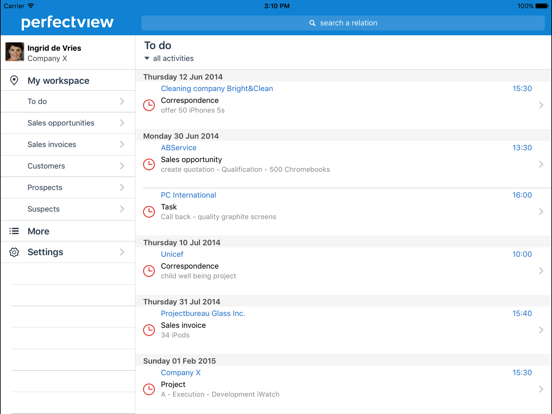Viewport: 552px width, 414px height.
Task: Click the search magnifier icon
Action: click(x=312, y=23)
